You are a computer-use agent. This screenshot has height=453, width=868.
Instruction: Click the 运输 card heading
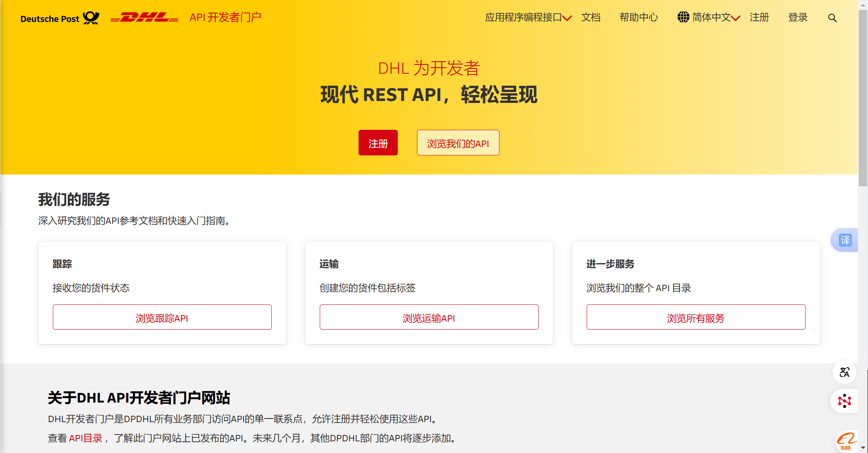[329, 264]
